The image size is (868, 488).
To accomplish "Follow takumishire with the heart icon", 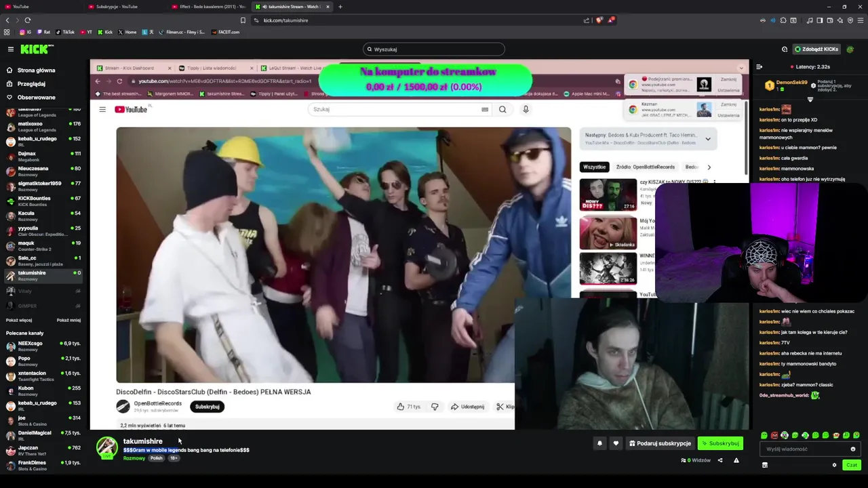I will 616,443.
